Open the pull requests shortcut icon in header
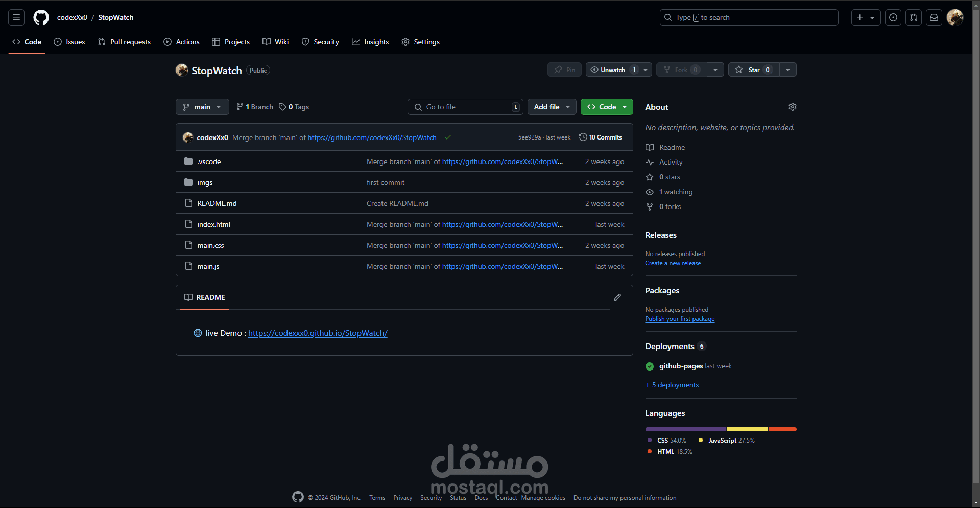 tap(914, 17)
